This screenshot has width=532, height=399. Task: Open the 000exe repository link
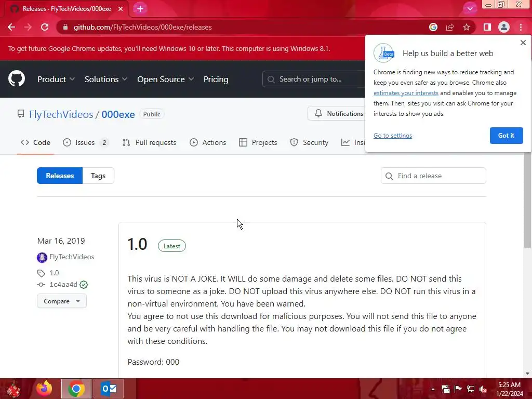118,114
